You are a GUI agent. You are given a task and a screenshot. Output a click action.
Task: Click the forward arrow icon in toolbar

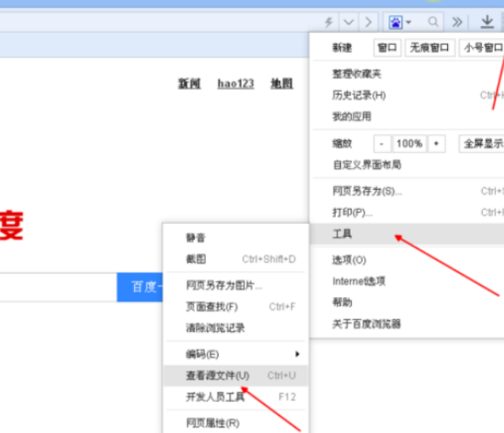point(368,22)
